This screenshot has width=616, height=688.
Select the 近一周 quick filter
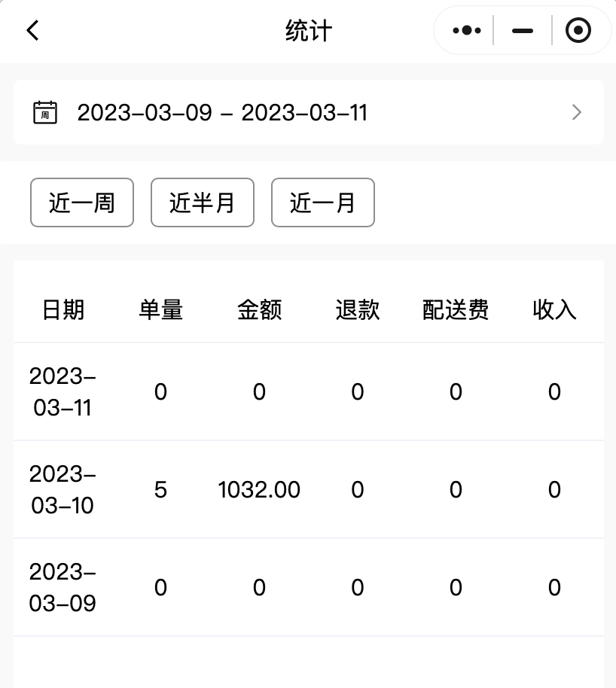[x=82, y=202]
